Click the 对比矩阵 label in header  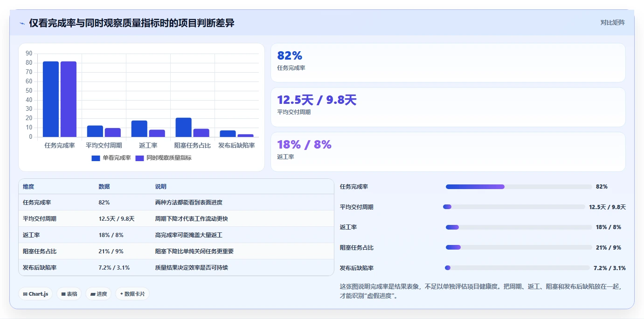coord(612,22)
